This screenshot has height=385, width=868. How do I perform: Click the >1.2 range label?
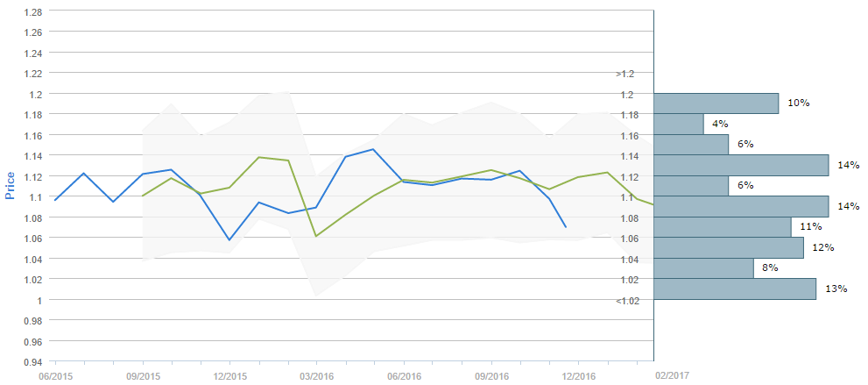point(625,74)
